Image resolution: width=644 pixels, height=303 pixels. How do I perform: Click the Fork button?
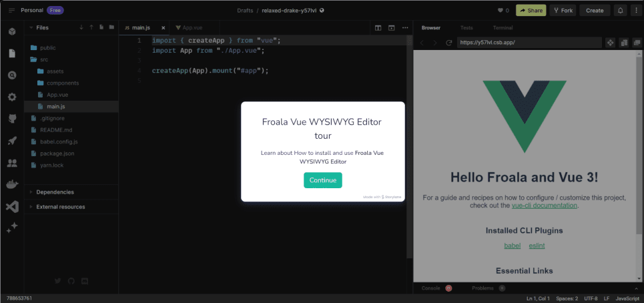tap(563, 10)
